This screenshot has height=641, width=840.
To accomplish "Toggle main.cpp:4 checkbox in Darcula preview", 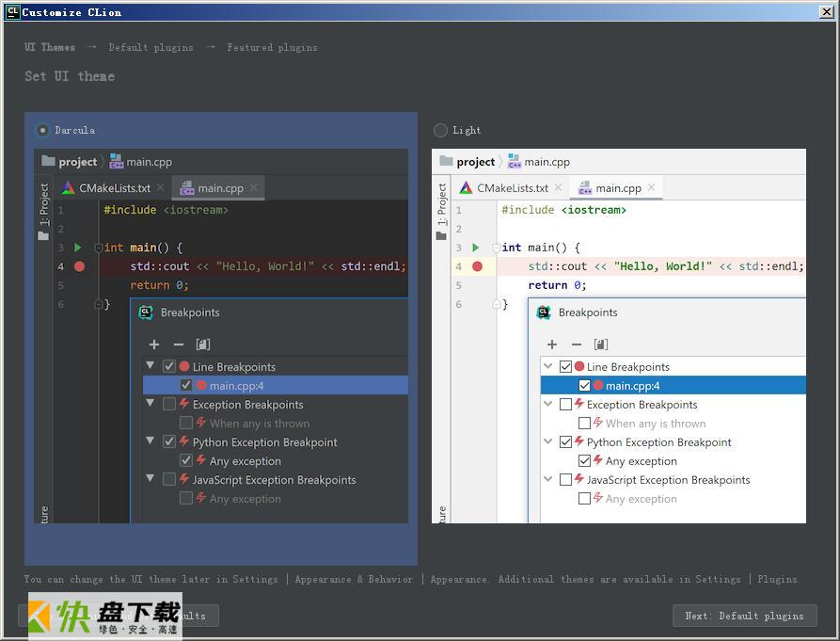I will [x=186, y=385].
